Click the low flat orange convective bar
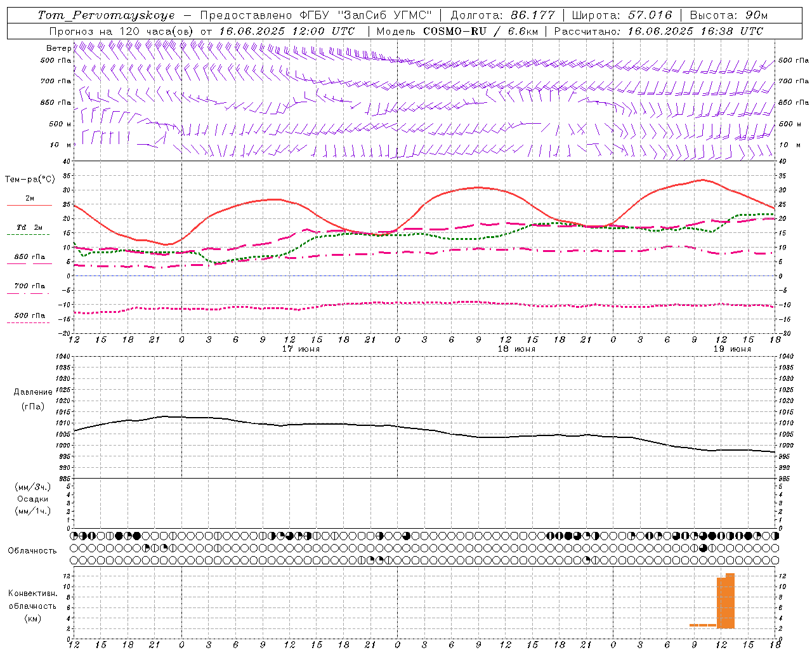The image size is (812, 650). 703,626
